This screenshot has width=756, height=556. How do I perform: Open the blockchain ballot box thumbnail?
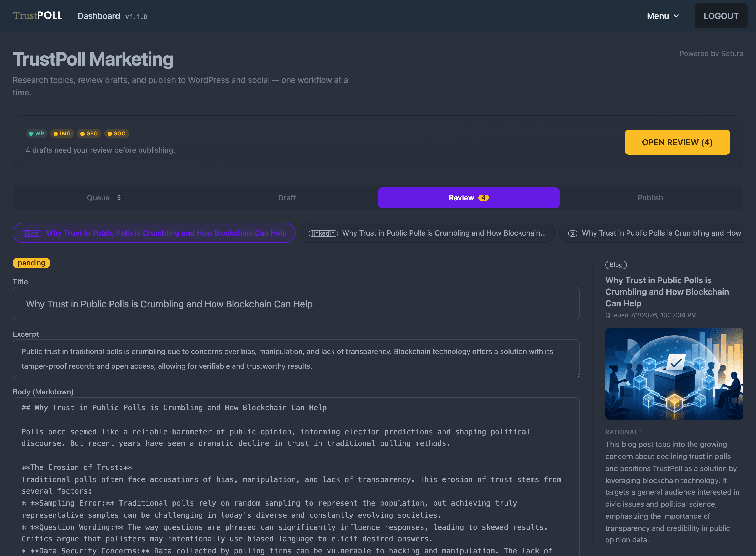(x=674, y=373)
